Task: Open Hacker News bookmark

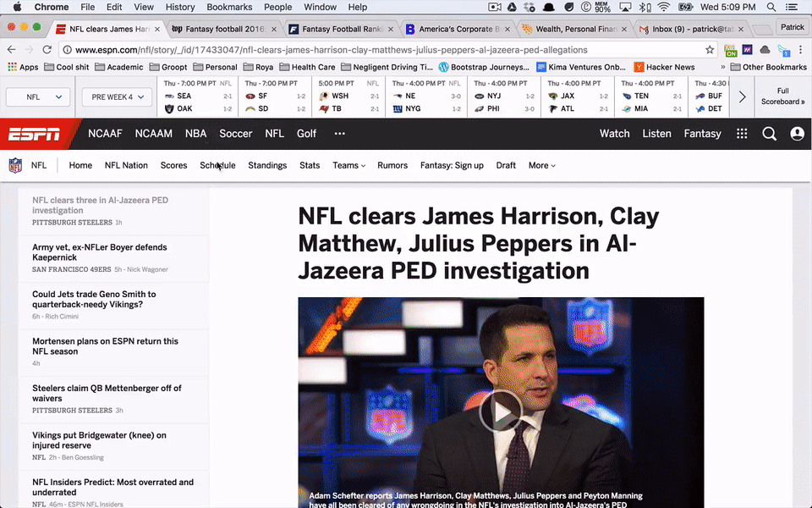Action: pyautogui.click(x=665, y=67)
